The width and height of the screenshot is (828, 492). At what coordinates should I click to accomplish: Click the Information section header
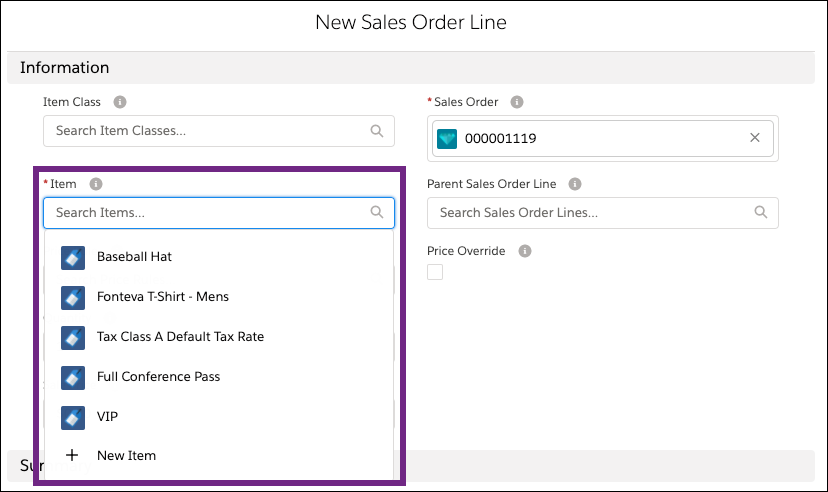click(x=411, y=68)
